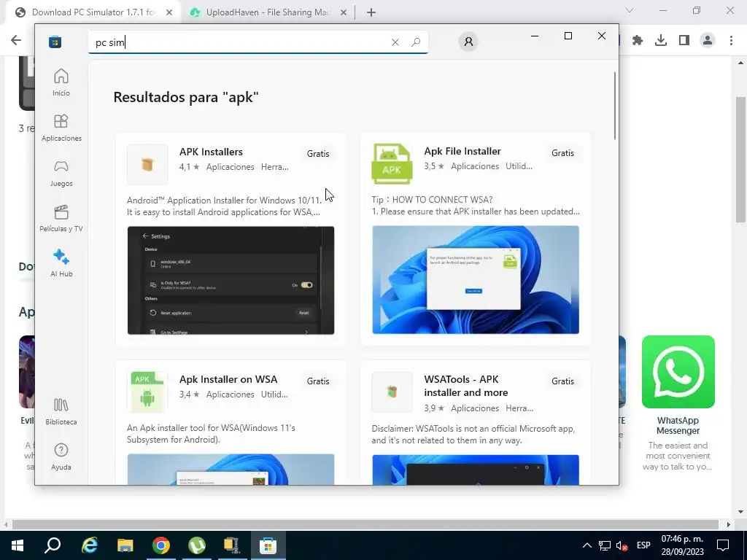Switch to UploadHaven browser tab
Image resolution: width=747 pixels, height=560 pixels.
pos(268,12)
